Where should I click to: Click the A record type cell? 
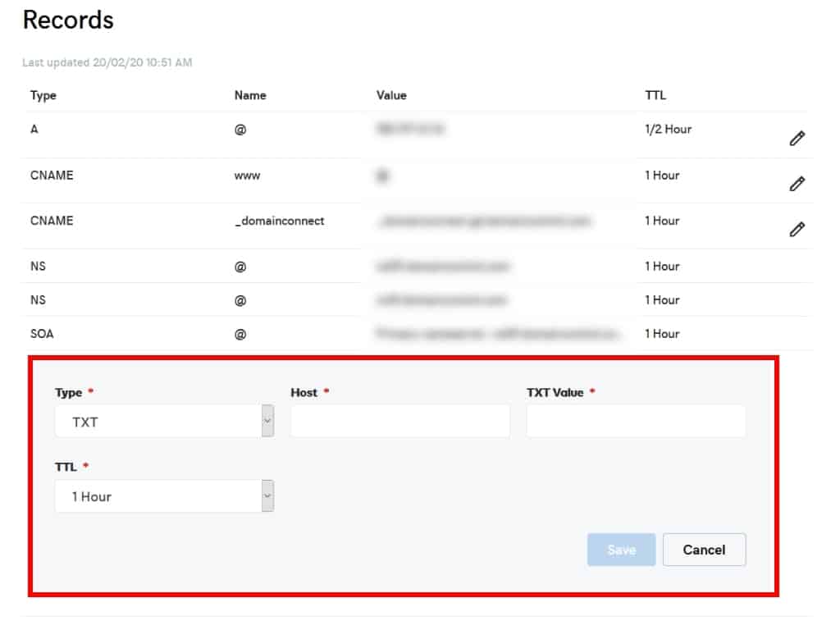tap(34, 130)
